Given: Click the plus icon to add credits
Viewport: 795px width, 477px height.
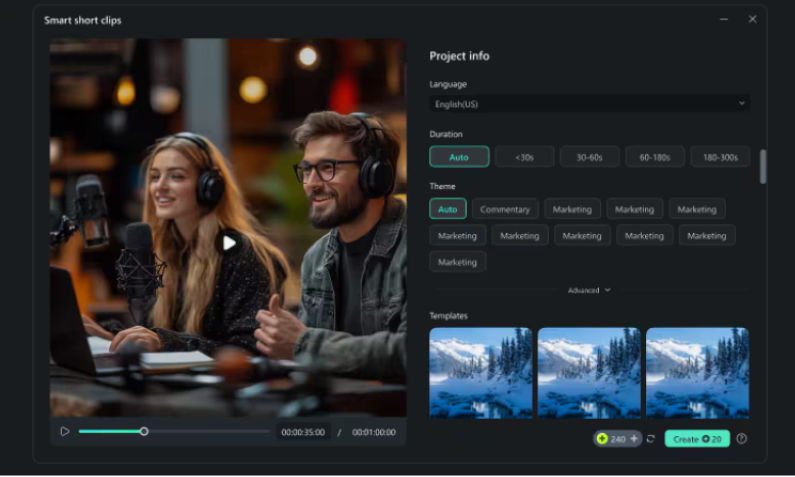Looking at the screenshot, I should pos(634,439).
